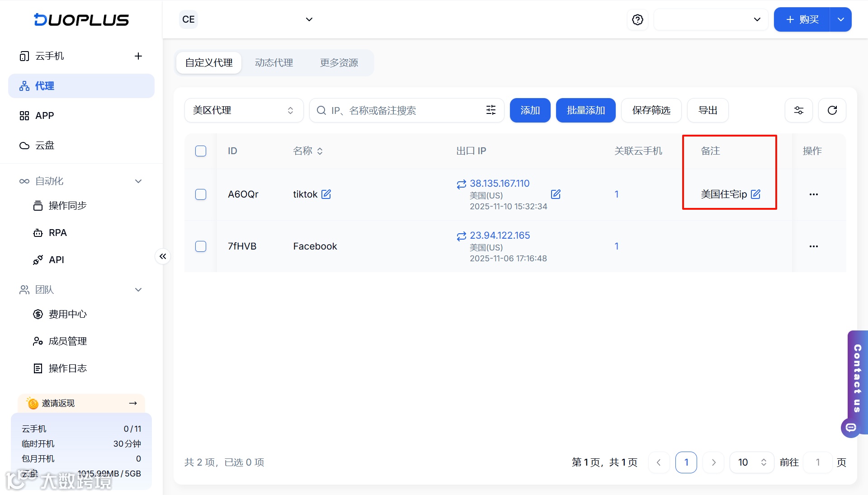Click the edit icon beside 美国住宅ip remark

pyautogui.click(x=755, y=194)
